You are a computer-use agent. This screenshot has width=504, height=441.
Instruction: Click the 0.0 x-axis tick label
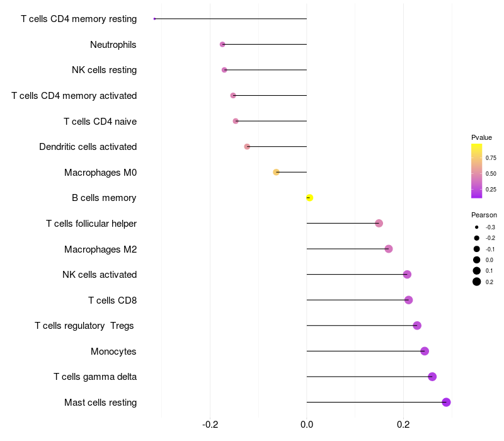click(x=307, y=425)
